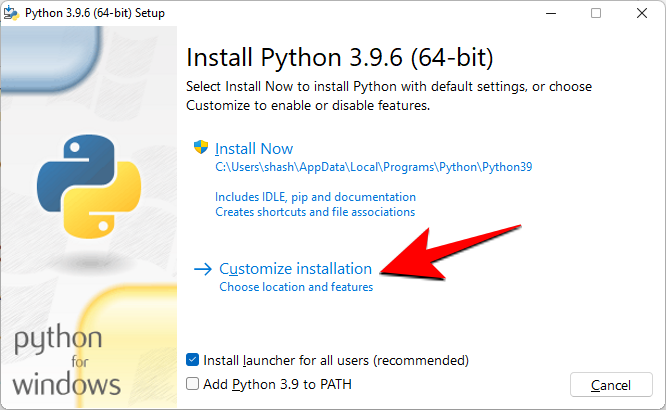Click 'Creates shortcuts and file associations' text

coord(315,212)
